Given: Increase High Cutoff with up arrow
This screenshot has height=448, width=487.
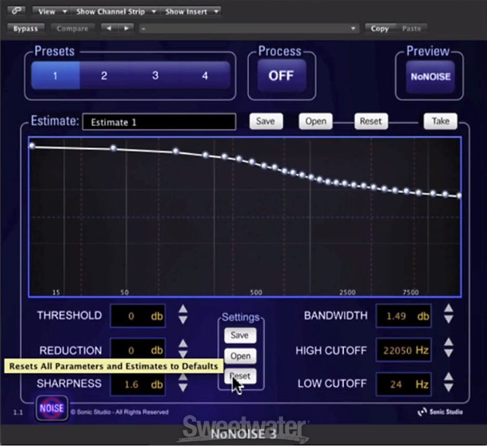Looking at the screenshot, I should [448, 342].
